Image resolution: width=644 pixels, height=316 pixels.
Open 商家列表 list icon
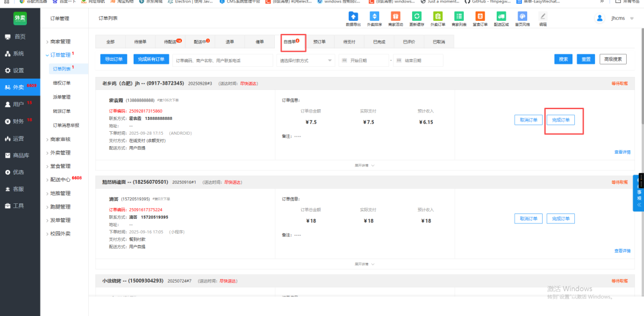coord(459,17)
